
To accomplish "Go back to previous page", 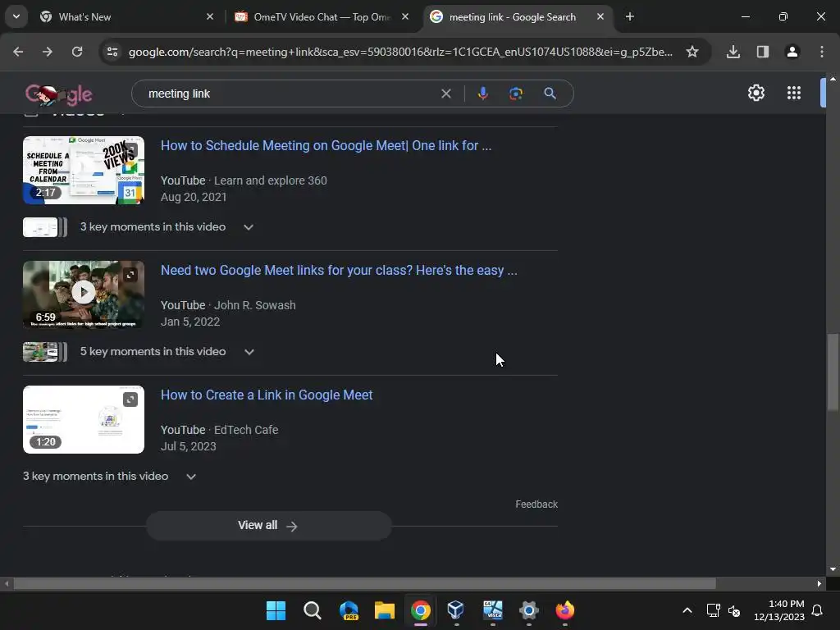I will pyautogui.click(x=18, y=52).
